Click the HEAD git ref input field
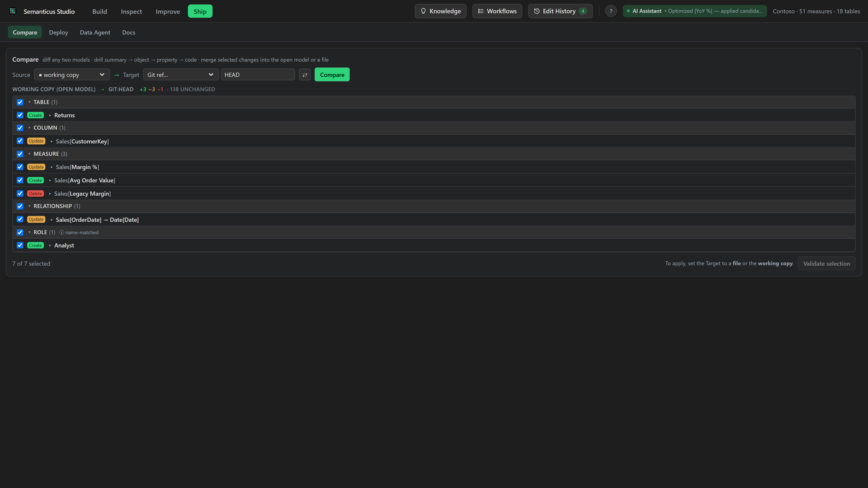Image resolution: width=868 pixels, height=488 pixels. 258,75
